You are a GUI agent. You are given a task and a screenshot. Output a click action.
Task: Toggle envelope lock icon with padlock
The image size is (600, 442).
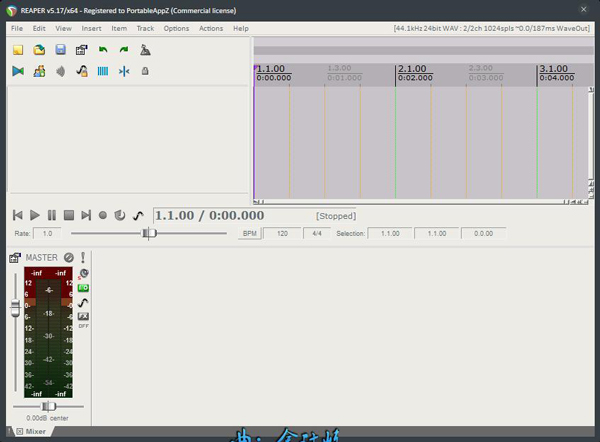(x=82, y=71)
